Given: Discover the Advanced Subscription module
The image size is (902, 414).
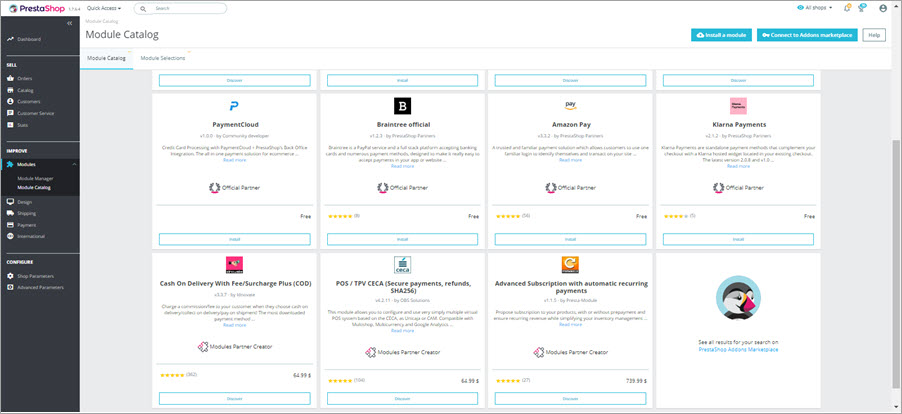Looking at the screenshot, I should (570, 398).
